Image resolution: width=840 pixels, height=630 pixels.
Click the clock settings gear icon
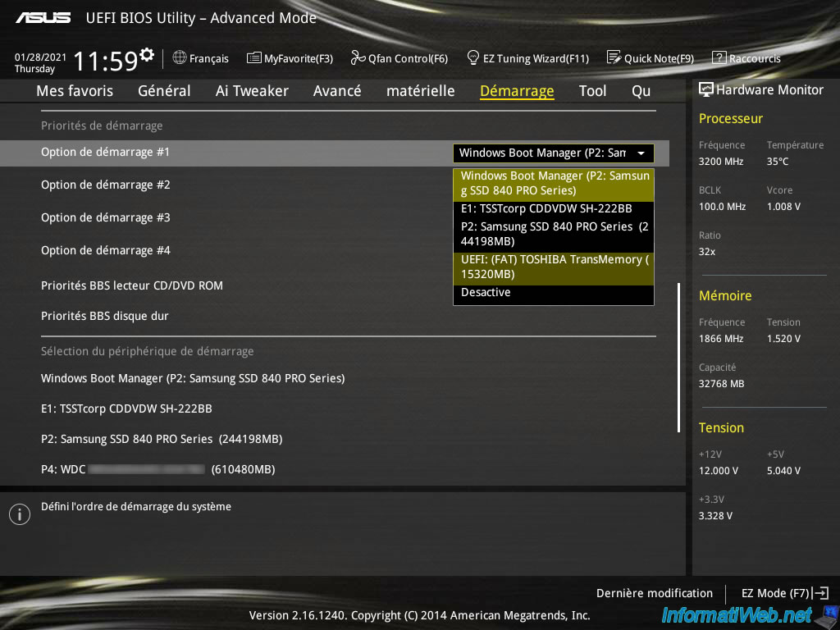[x=147, y=55]
